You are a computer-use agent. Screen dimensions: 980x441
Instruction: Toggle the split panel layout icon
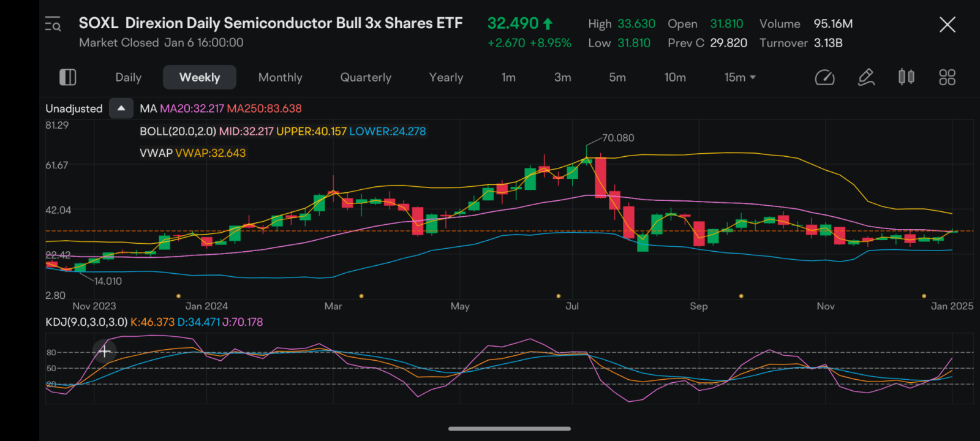[x=67, y=77]
